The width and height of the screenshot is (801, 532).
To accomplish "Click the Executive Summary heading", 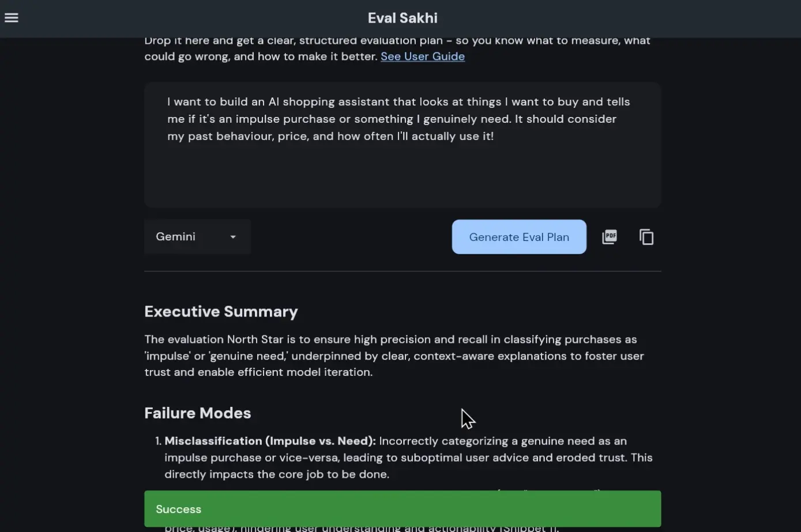I will (x=221, y=311).
